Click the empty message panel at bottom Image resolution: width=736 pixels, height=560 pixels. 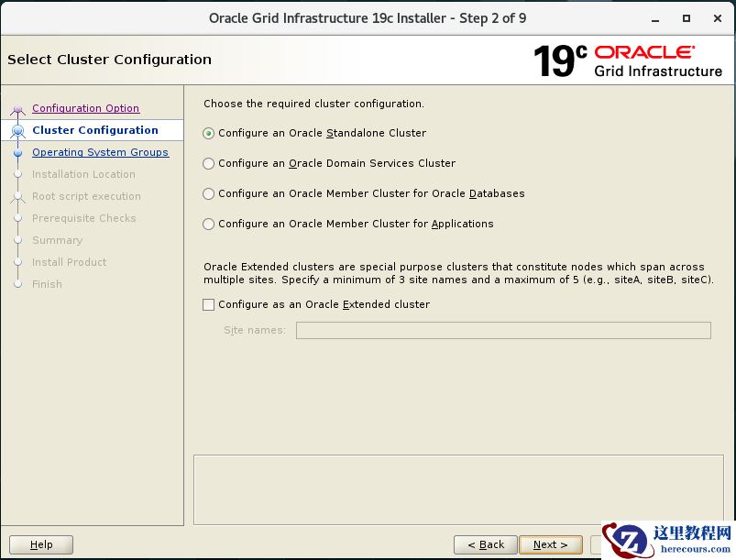(458, 489)
